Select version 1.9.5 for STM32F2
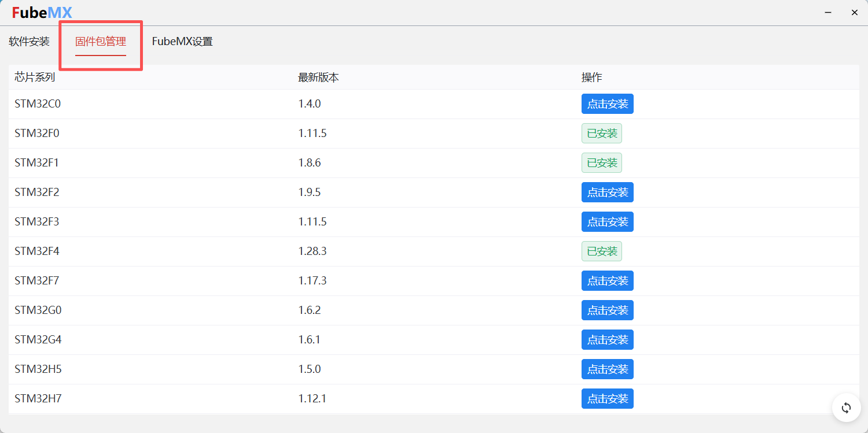Screen dimensions: 868x433 [310, 193]
